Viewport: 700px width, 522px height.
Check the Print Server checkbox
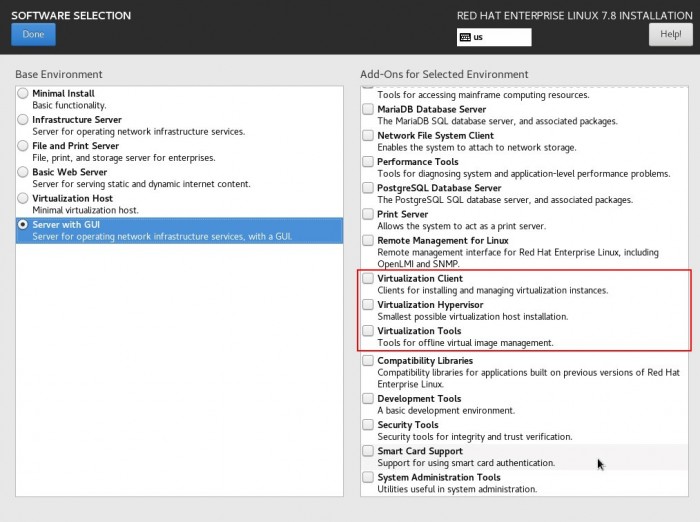pyautogui.click(x=368, y=214)
